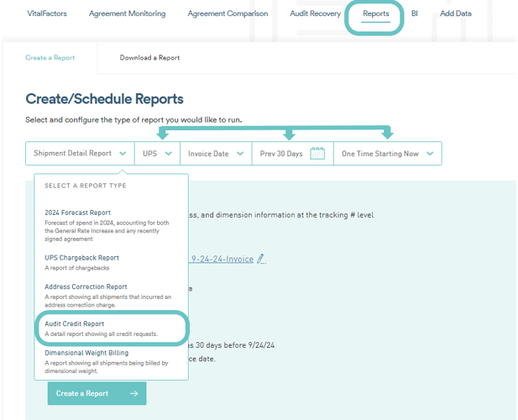Image resolution: width=518 pixels, height=420 pixels.
Task: Open the Invoice Date dropdown
Action: pyautogui.click(x=216, y=154)
